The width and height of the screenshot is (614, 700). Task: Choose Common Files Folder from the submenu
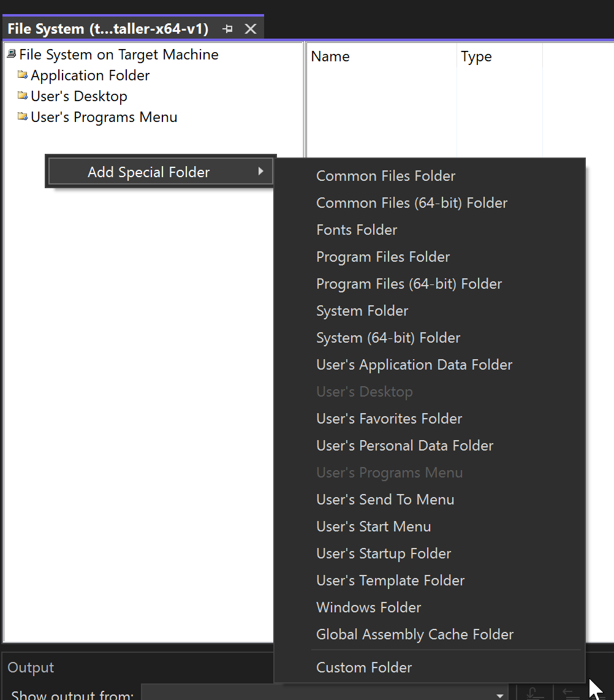[x=385, y=176]
